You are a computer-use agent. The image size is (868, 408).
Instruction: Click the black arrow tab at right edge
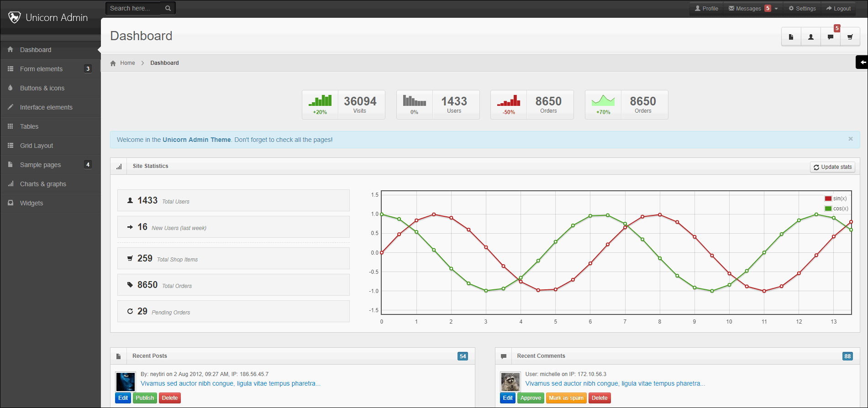(862, 62)
